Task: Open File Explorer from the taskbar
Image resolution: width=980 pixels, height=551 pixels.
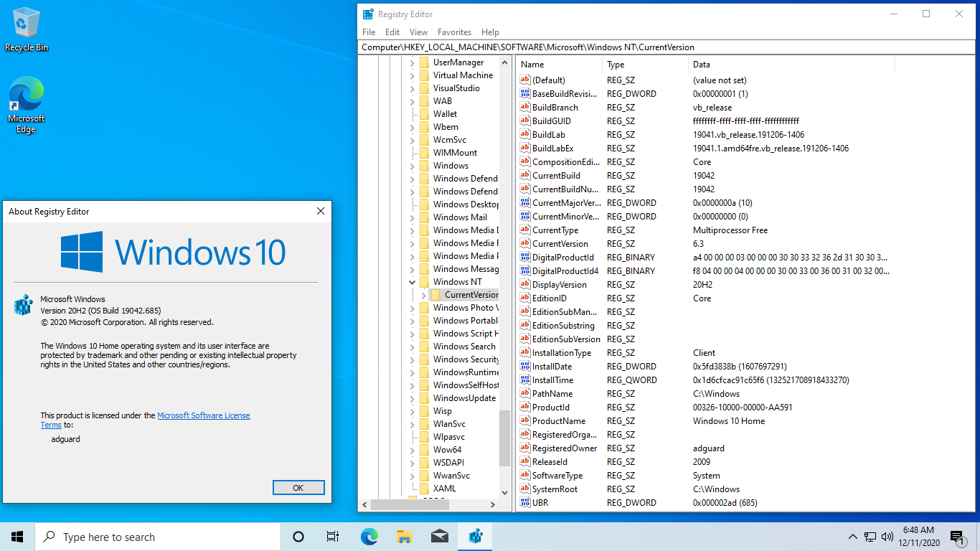Action: [x=404, y=537]
